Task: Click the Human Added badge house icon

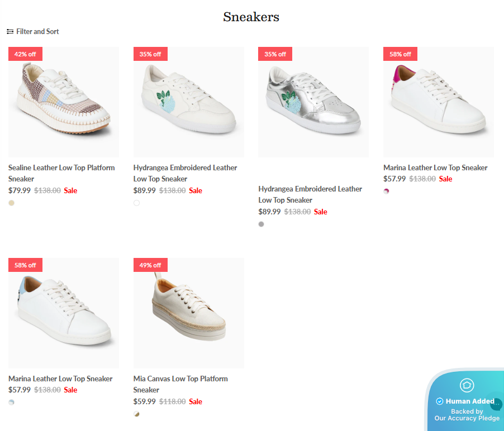Action: click(467, 385)
